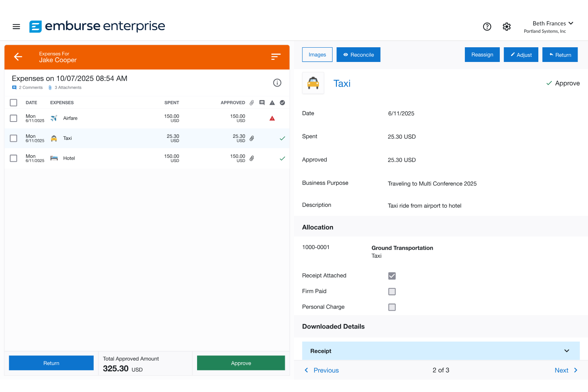588x392 pixels.
Task: Select the checkbox on the Airfare row
Action: click(13, 118)
